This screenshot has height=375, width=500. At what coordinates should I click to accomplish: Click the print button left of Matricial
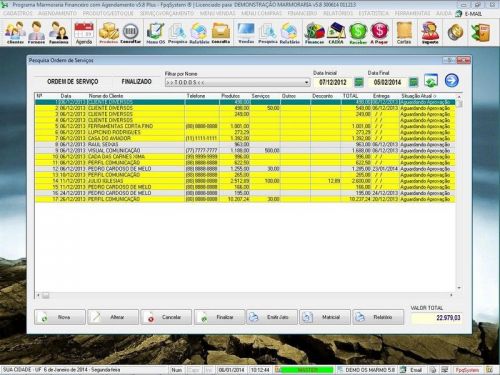[x=272, y=317]
